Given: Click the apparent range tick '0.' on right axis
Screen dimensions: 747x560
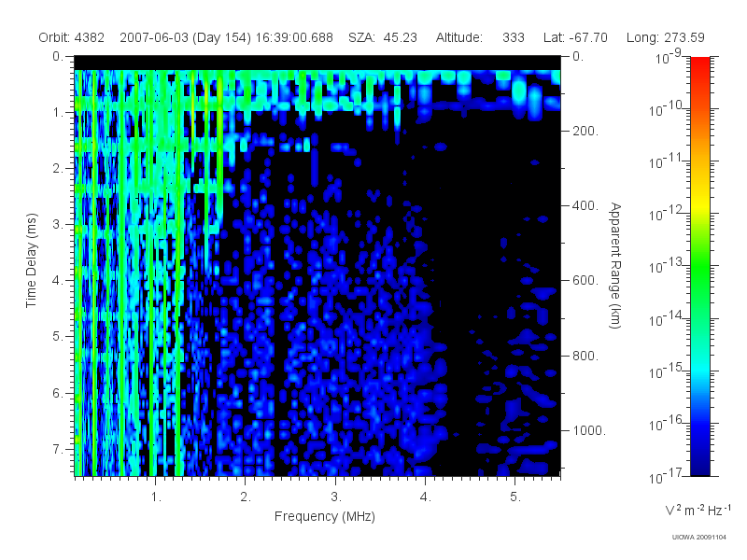Looking at the screenshot, I should click(x=578, y=57).
